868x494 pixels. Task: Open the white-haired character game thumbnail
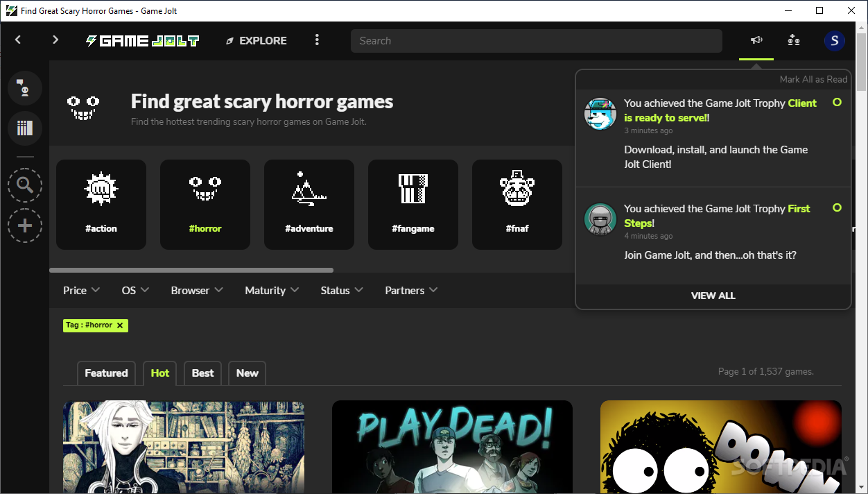(184, 447)
